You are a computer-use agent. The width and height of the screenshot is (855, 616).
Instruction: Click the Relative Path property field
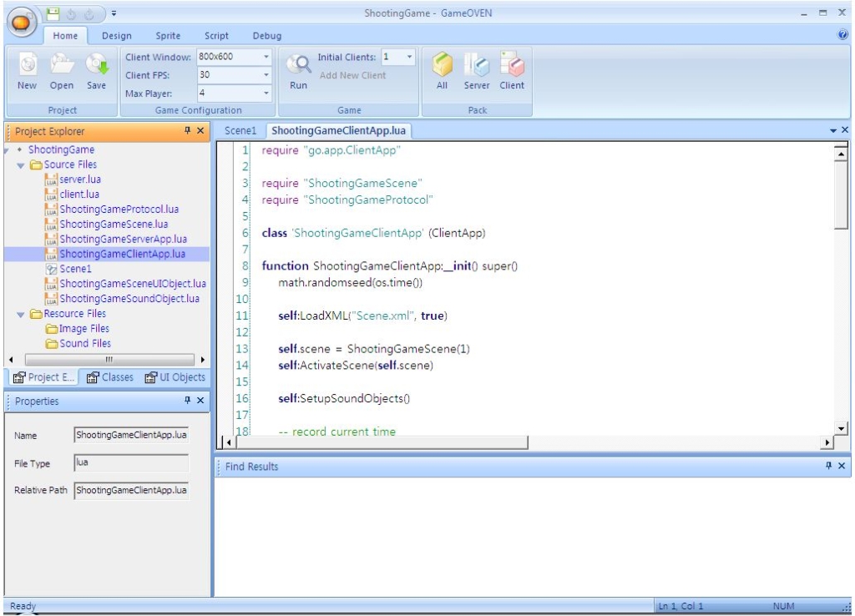[x=131, y=490]
